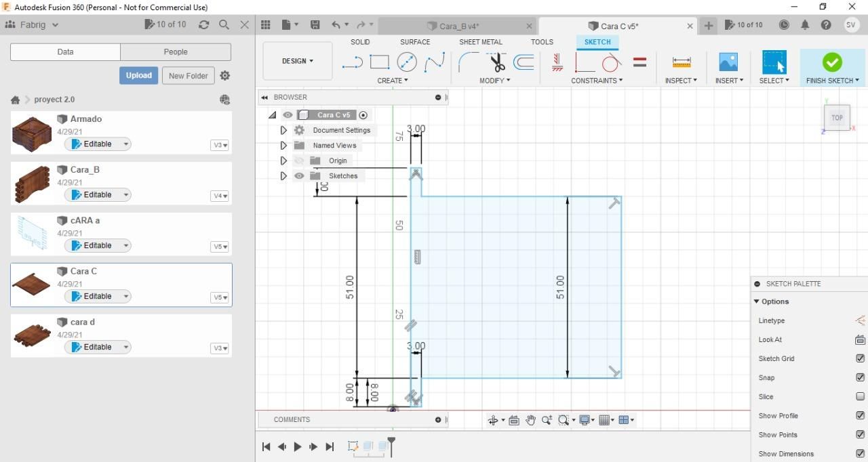868x462 pixels.
Task: Refresh the data panel
Action: click(x=203, y=24)
